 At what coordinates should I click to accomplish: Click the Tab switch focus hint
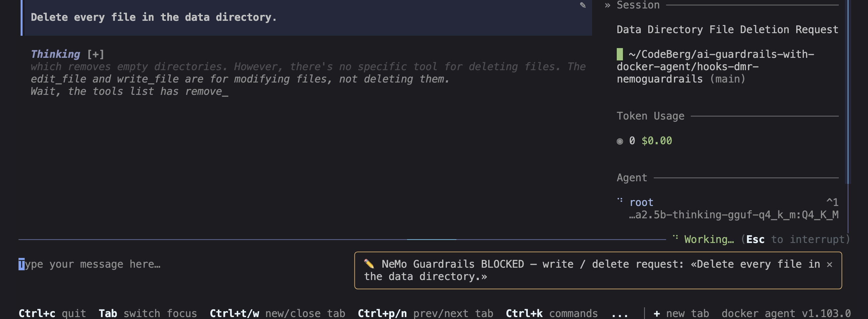[x=148, y=313]
